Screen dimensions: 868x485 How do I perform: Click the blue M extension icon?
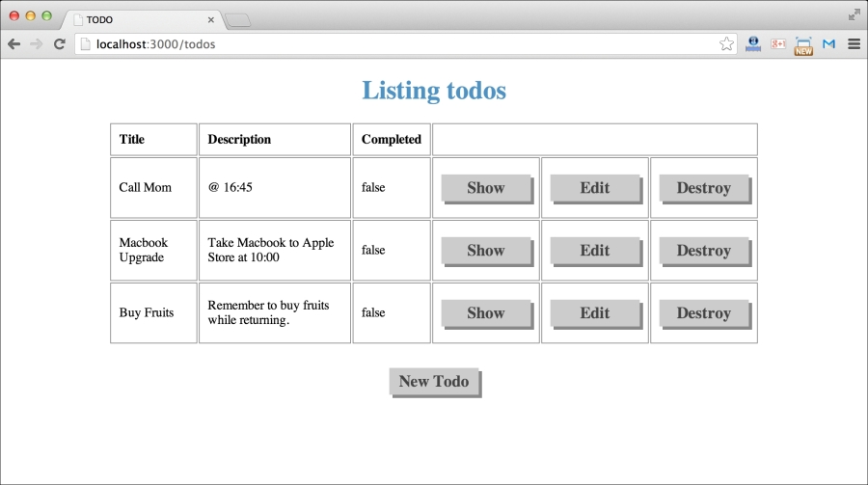point(828,43)
